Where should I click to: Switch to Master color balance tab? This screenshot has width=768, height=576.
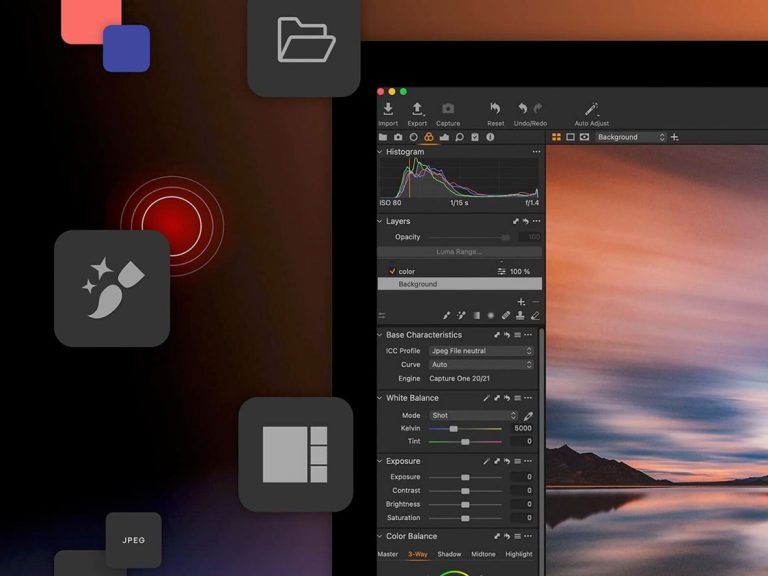pyautogui.click(x=387, y=554)
